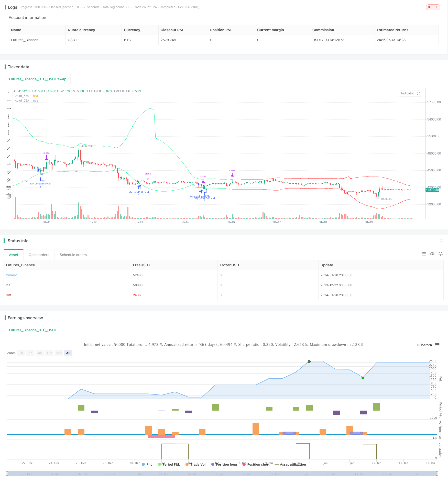Open the earnings chart hamburger menu
This screenshot has height=484, width=448.
(x=437, y=345)
